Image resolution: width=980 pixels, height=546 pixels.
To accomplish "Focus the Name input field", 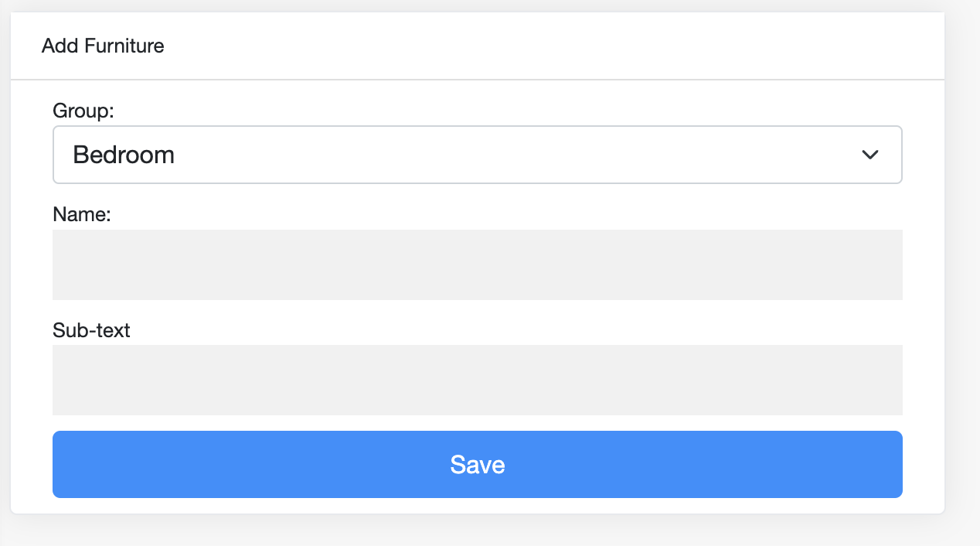I will click(477, 264).
